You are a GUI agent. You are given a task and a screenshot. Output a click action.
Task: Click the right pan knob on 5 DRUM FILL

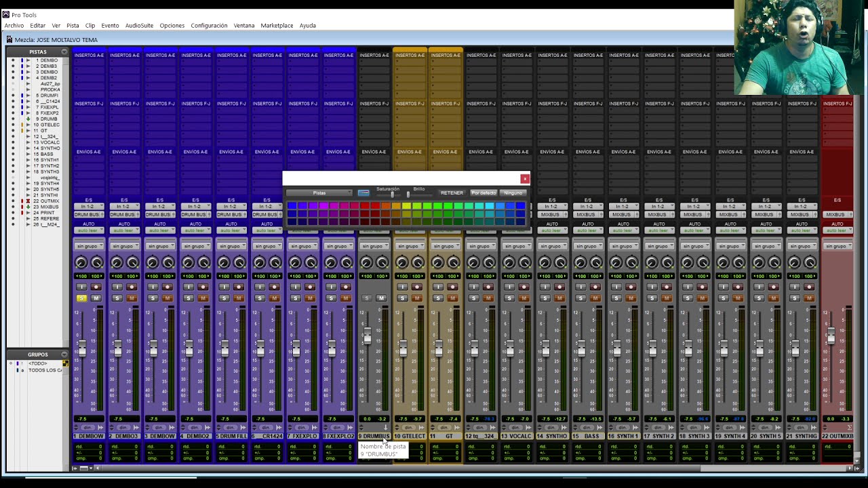[x=239, y=263]
